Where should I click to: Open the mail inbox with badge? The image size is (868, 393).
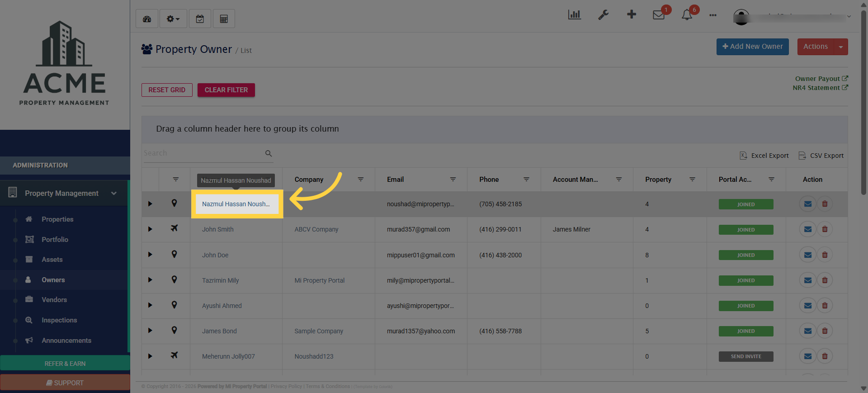click(659, 15)
